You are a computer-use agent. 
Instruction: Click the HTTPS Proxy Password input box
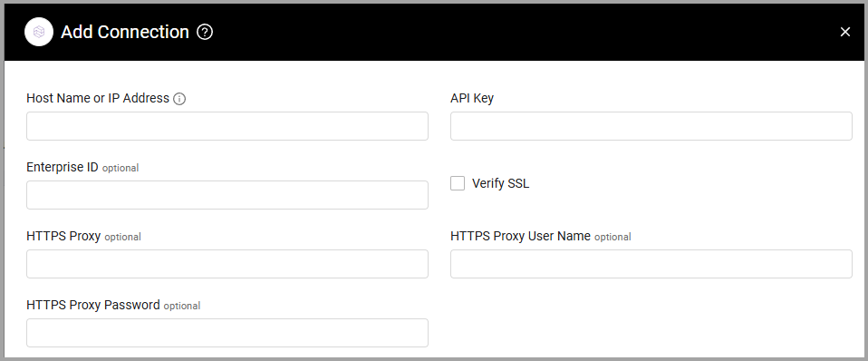point(227,333)
